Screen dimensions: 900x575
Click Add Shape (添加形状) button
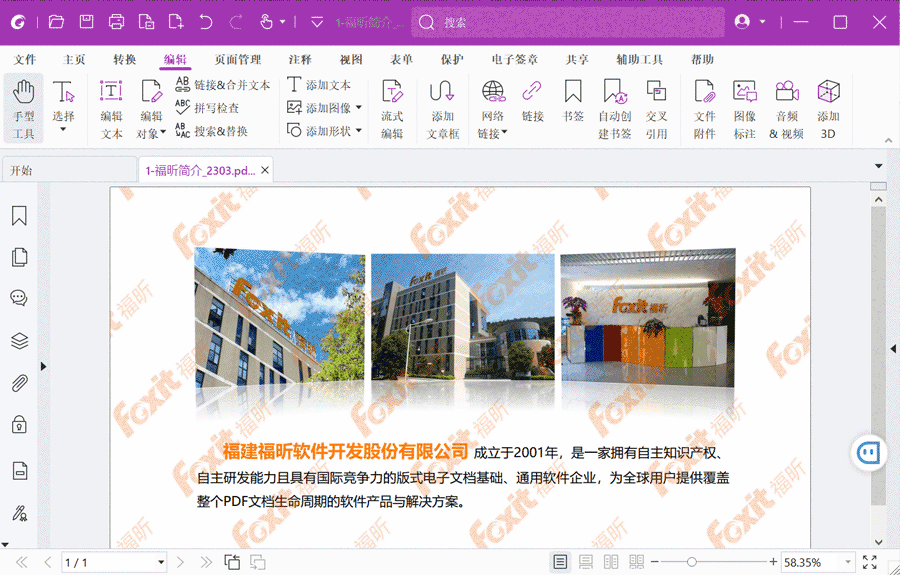pyautogui.click(x=319, y=131)
